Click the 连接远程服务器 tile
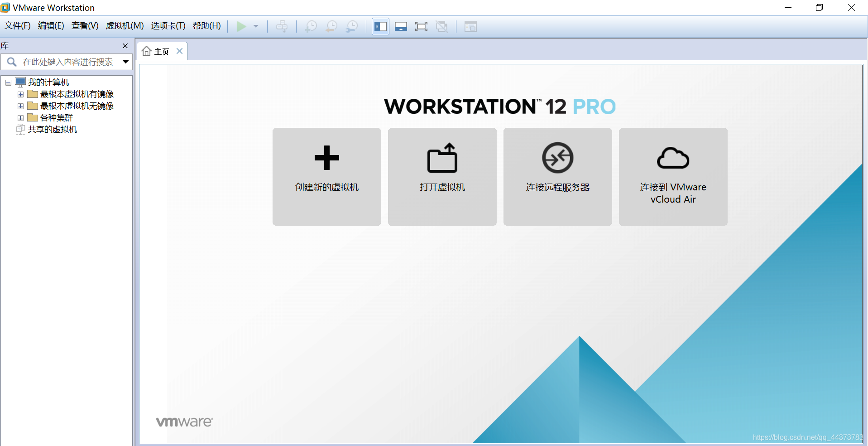Viewport: 868px width, 446px height. coord(558,177)
